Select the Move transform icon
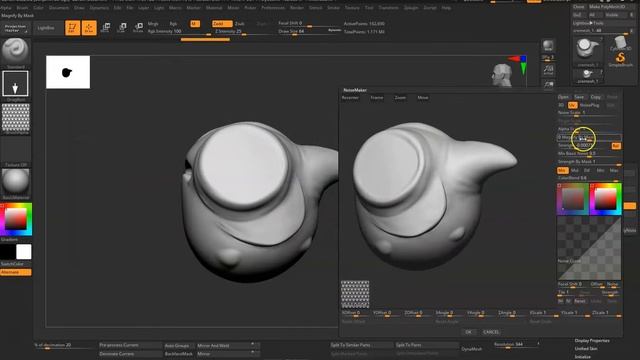 pyautogui.click(x=105, y=28)
